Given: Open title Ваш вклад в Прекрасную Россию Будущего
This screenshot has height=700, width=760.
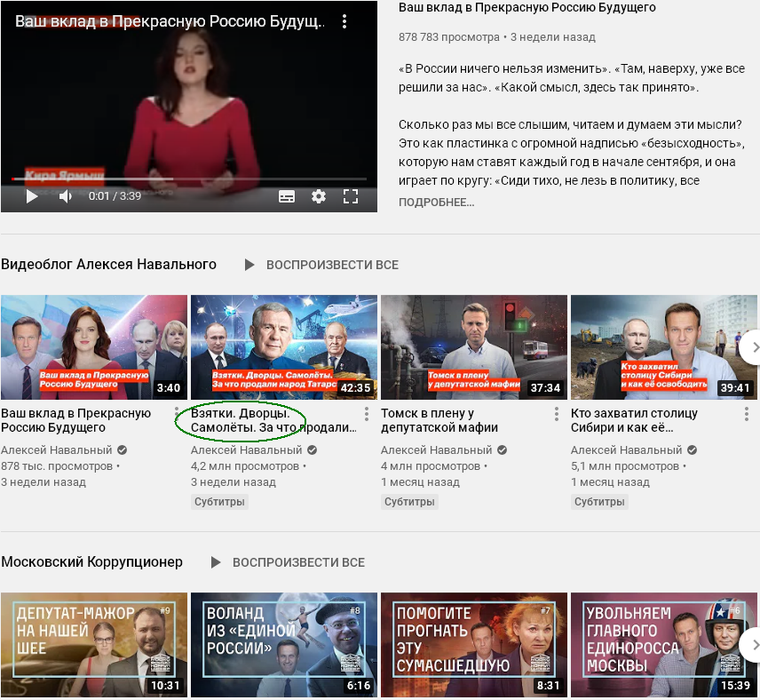Looking at the screenshot, I should pos(76,420).
